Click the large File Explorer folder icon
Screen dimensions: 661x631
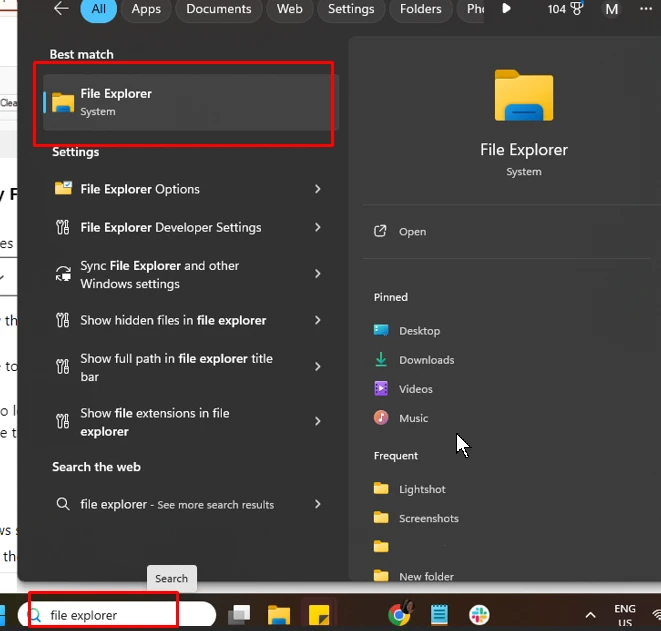click(x=524, y=95)
